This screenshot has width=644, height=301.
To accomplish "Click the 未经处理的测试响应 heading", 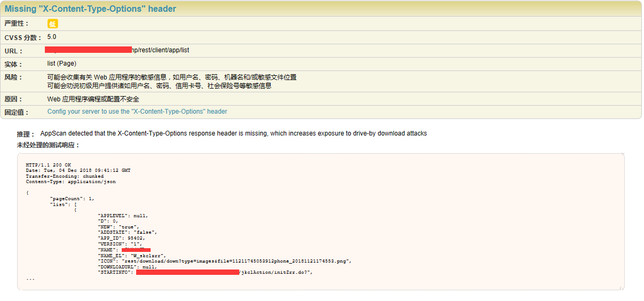I will tap(49, 145).
